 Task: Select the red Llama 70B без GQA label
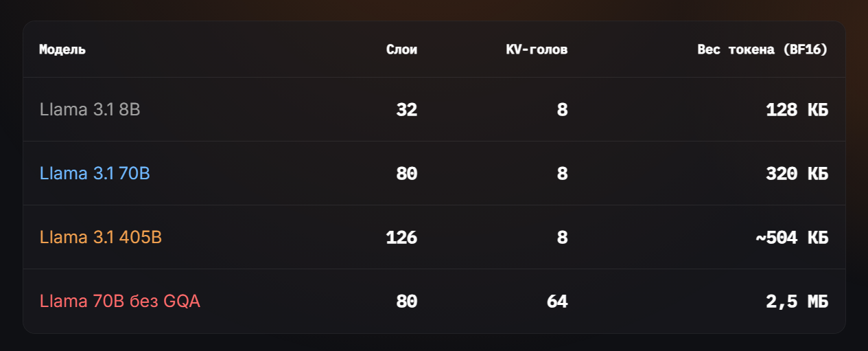click(120, 301)
